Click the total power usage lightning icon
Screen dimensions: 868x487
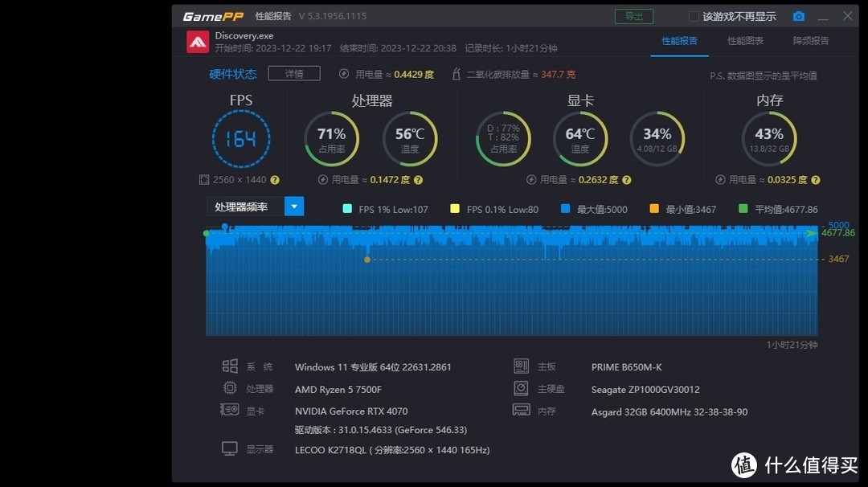(x=344, y=74)
